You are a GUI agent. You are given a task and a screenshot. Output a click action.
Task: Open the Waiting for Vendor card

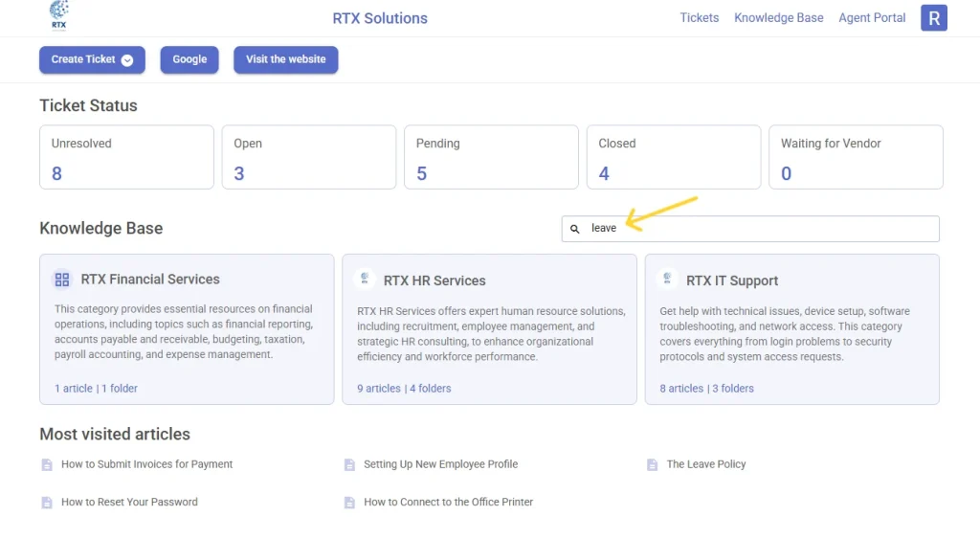856,157
